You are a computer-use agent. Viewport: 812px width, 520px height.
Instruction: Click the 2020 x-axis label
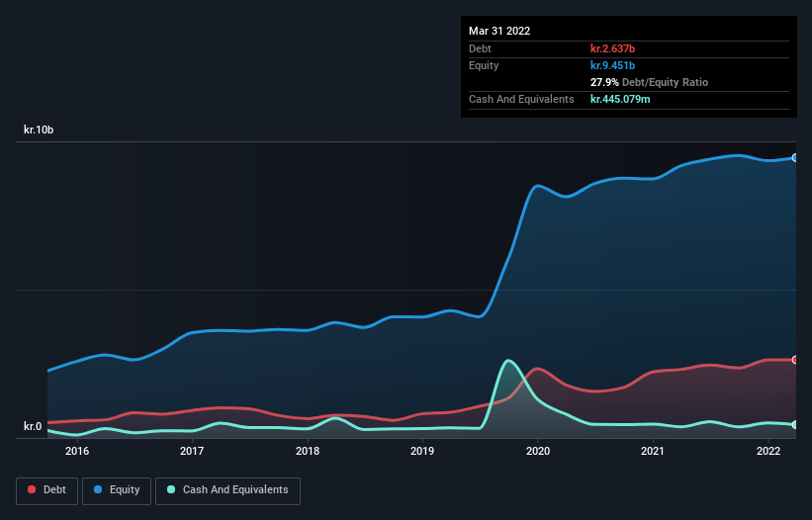coord(538,451)
